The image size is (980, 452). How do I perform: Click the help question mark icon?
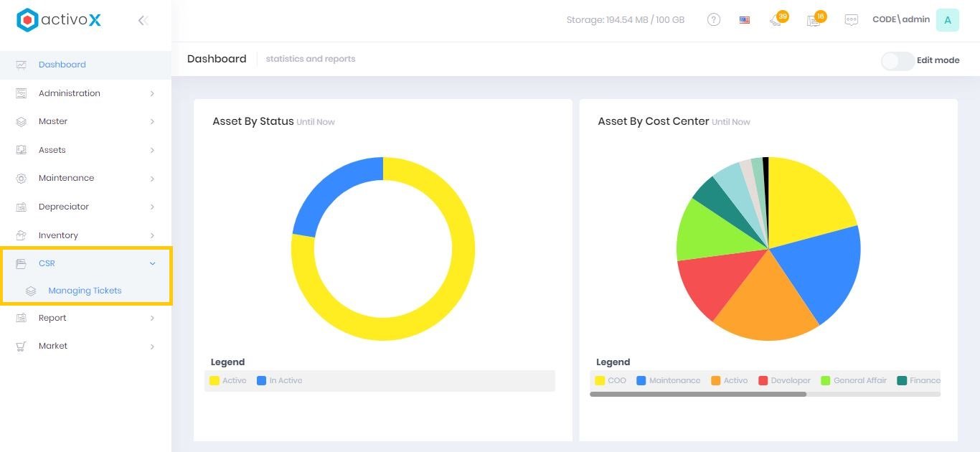click(x=713, y=20)
